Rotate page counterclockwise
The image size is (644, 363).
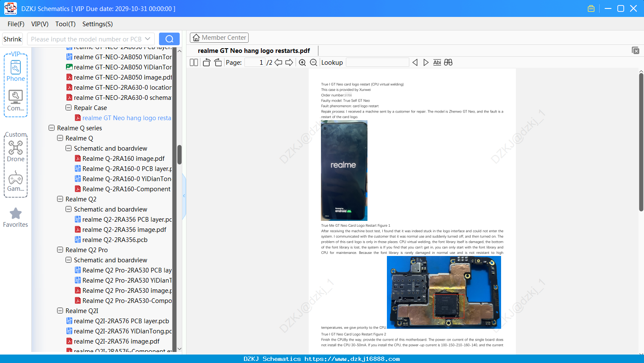(206, 63)
